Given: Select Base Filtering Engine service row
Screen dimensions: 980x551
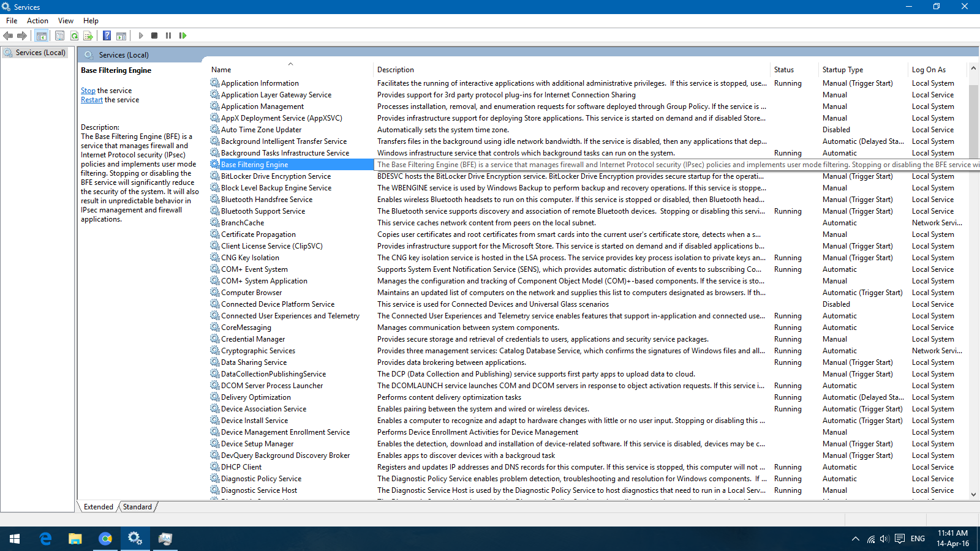Looking at the screenshot, I should [x=291, y=165].
